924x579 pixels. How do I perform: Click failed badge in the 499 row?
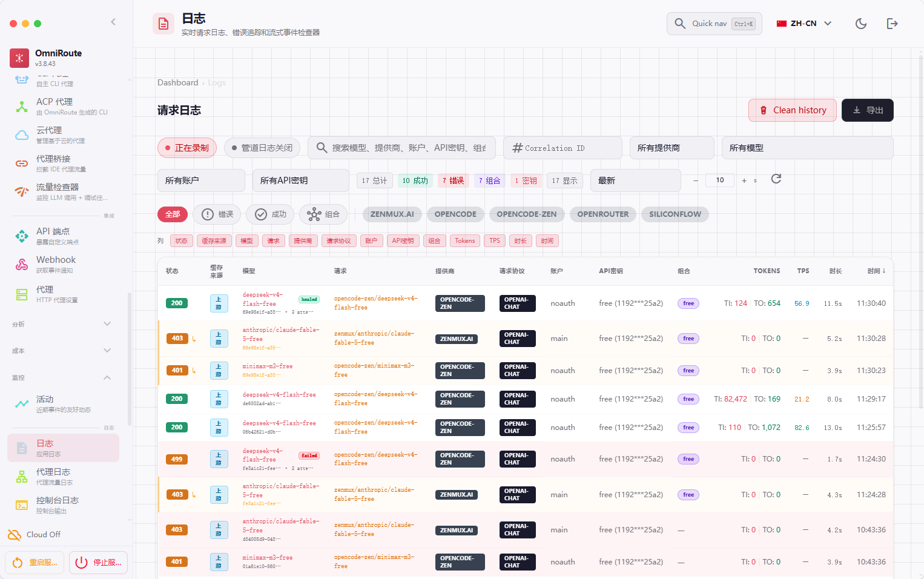(309, 455)
